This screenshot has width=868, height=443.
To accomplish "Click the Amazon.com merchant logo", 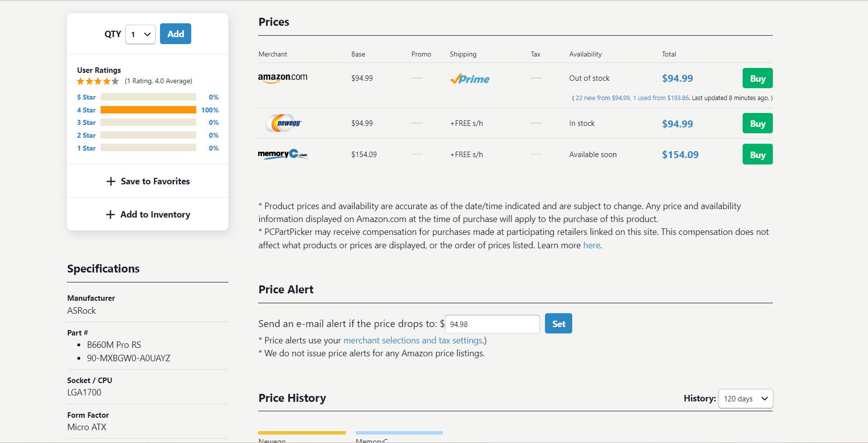I will [x=282, y=78].
